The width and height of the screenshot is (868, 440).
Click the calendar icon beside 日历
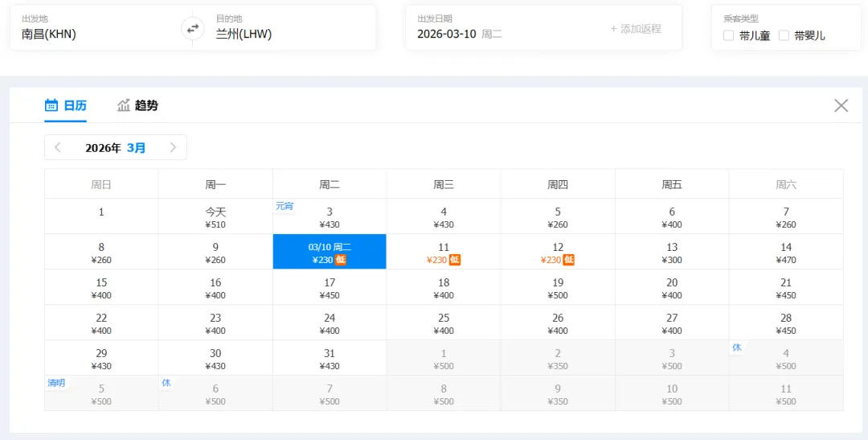point(51,105)
